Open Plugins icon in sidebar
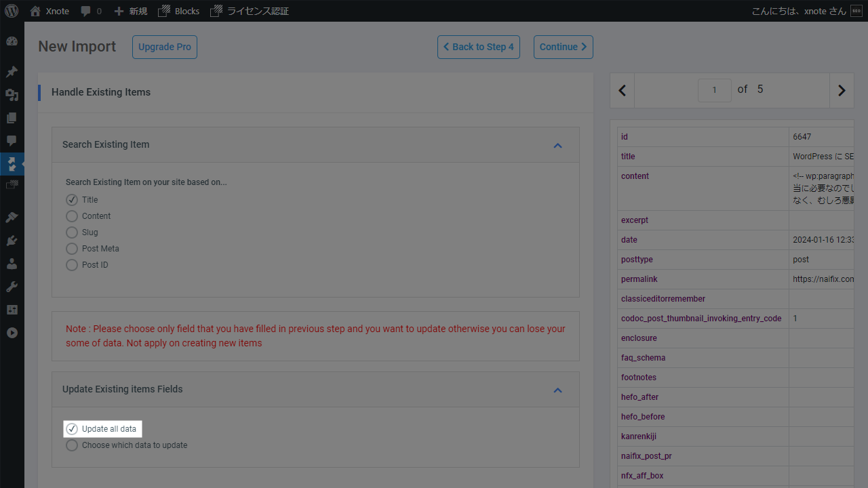The width and height of the screenshot is (868, 488). (x=12, y=240)
